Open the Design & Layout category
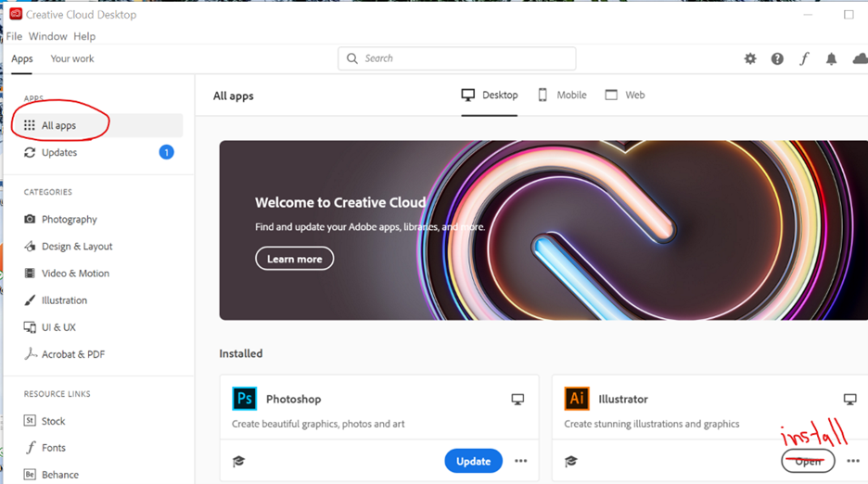Screen dimensions: 868x484 [x=68, y=247]
